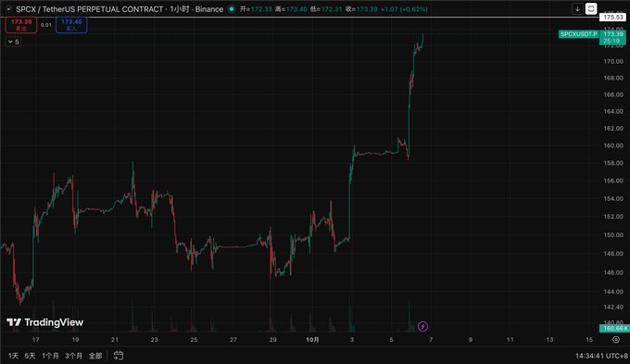Click the 144.00 price axis label
630x364 pixels.
point(613,292)
